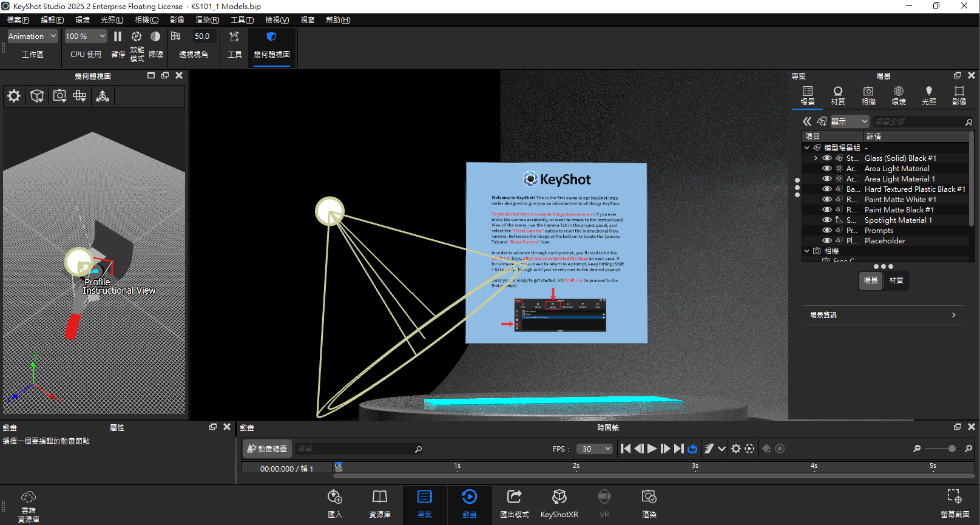Open Export Mode (匯出模式) in bottom toolbar
Viewport: 980px width, 525px height.
[x=515, y=504]
